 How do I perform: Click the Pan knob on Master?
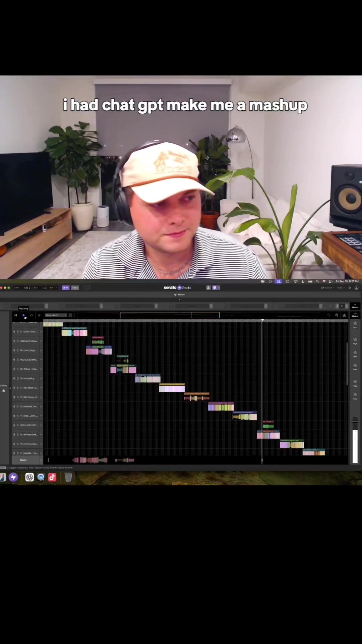pyautogui.click(x=355, y=394)
